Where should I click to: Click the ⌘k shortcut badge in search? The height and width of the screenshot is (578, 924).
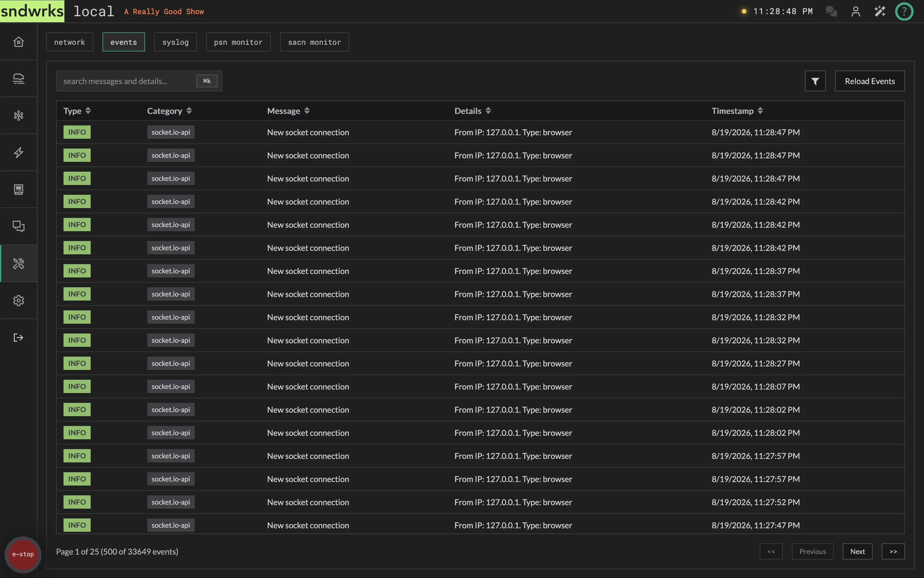click(207, 81)
